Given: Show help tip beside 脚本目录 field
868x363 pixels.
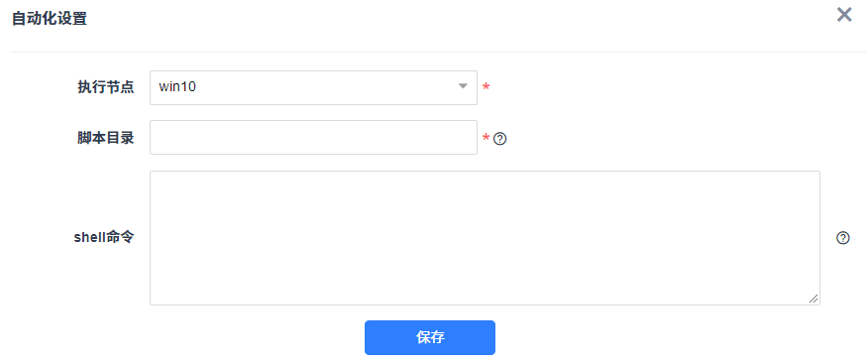Looking at the screenshot, I should [499, 138].
